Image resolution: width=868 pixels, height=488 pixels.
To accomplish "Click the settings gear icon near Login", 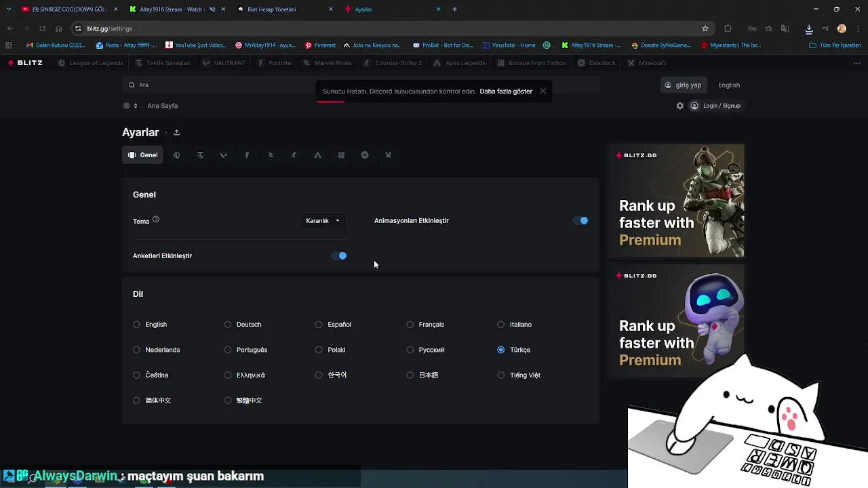I will [x=680, y=106].
